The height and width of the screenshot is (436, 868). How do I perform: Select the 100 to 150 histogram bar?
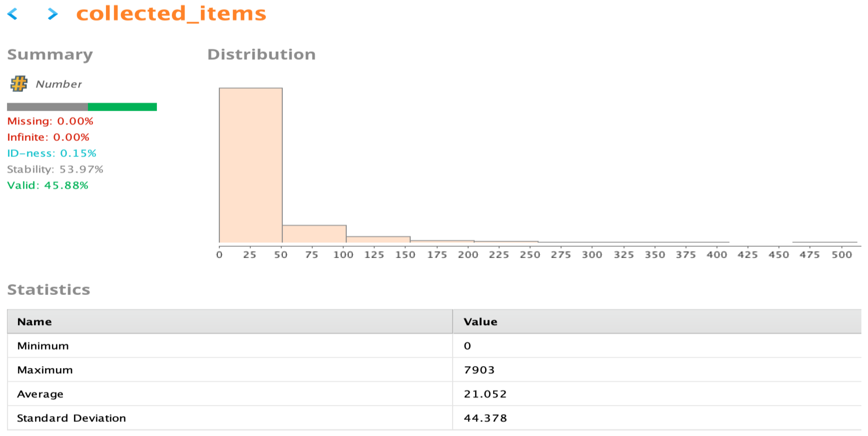pos(378,240)
